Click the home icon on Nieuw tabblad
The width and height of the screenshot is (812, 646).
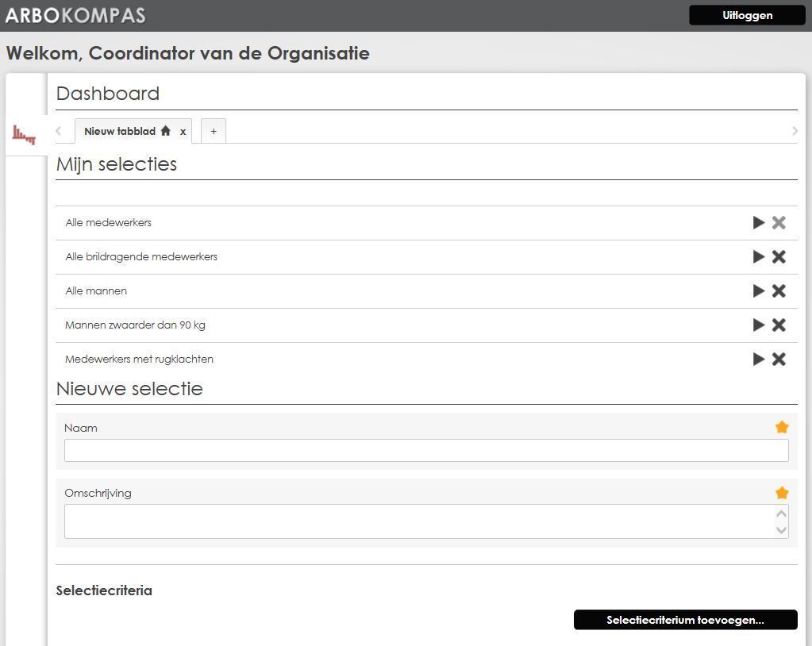[x=165, y=131]
